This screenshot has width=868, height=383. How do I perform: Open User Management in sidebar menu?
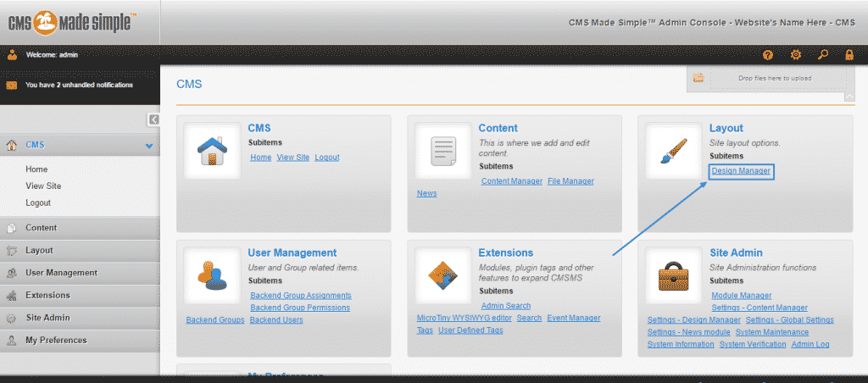80,273
